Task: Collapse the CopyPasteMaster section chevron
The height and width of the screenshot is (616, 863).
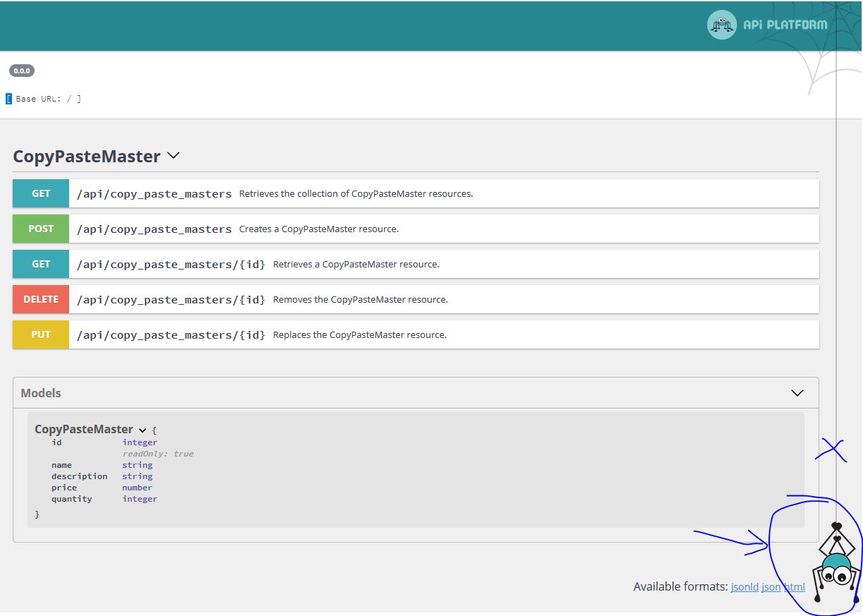Action: pos(174,155)
